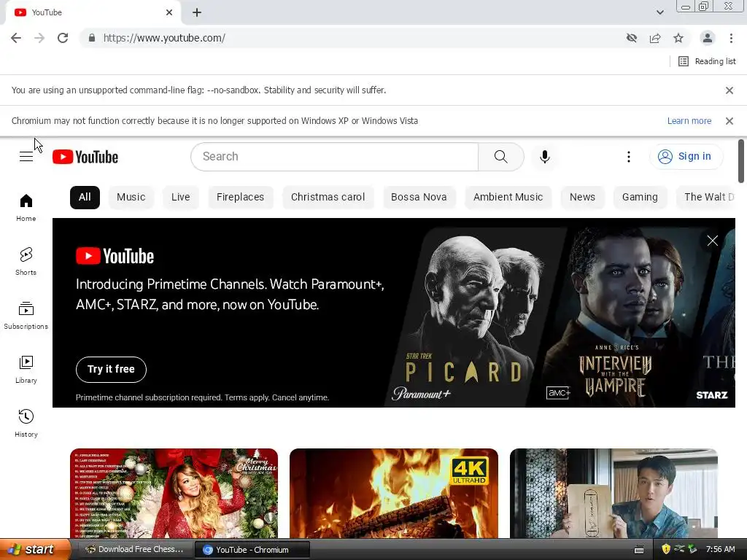Open Shorts from sidebar
The image size is (747, 560).
coord(26,262)
